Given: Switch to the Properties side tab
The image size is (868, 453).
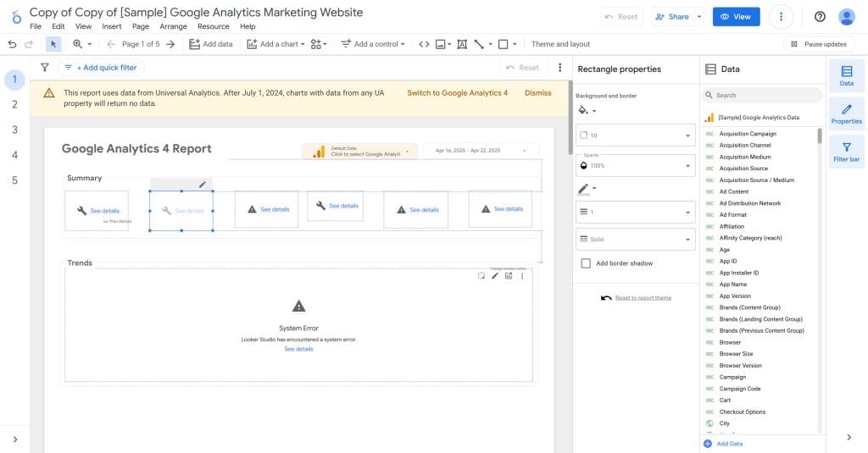Looking at the screenshot, I should (847, 114).
